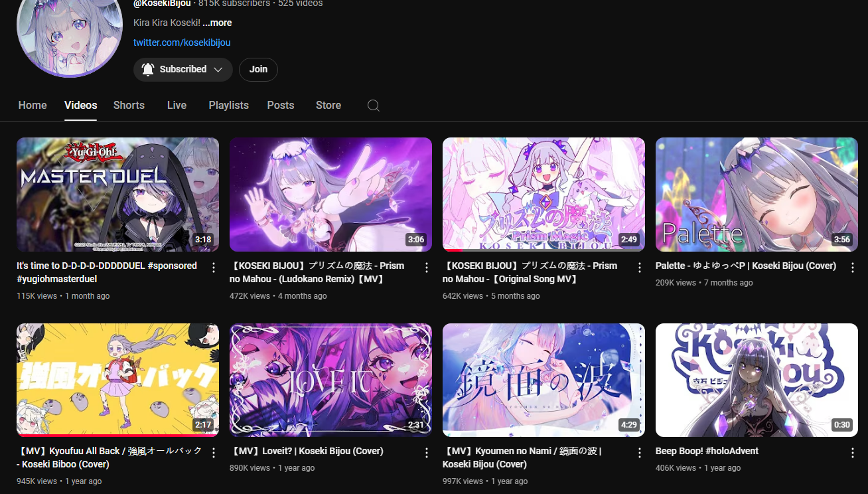This screenshot has height=494, width=868.
Task: Open menu for Yu-Gi-Oh Master Duel sponsored video
Action: 214,268
